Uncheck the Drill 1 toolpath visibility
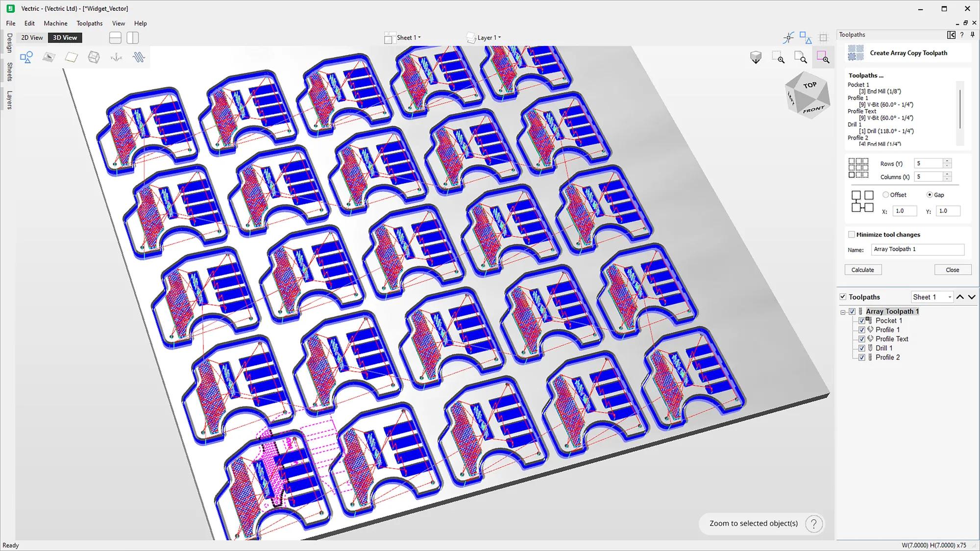This screenshot has height=551, width=980. (x=861, y=348)
